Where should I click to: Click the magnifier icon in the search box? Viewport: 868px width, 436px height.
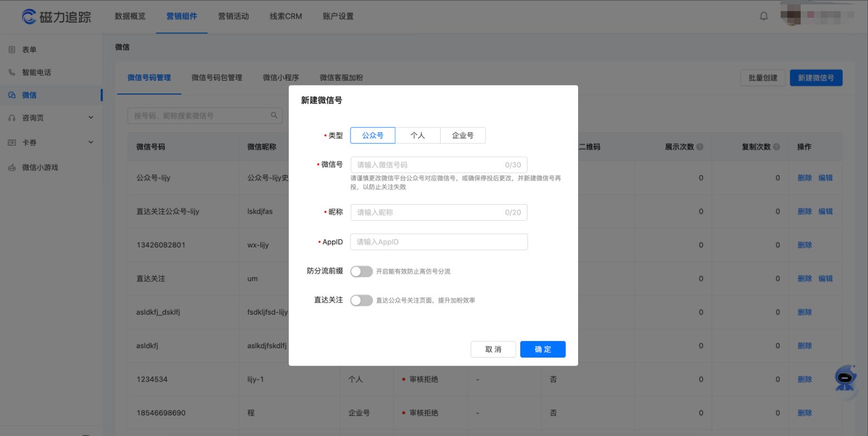274,115
